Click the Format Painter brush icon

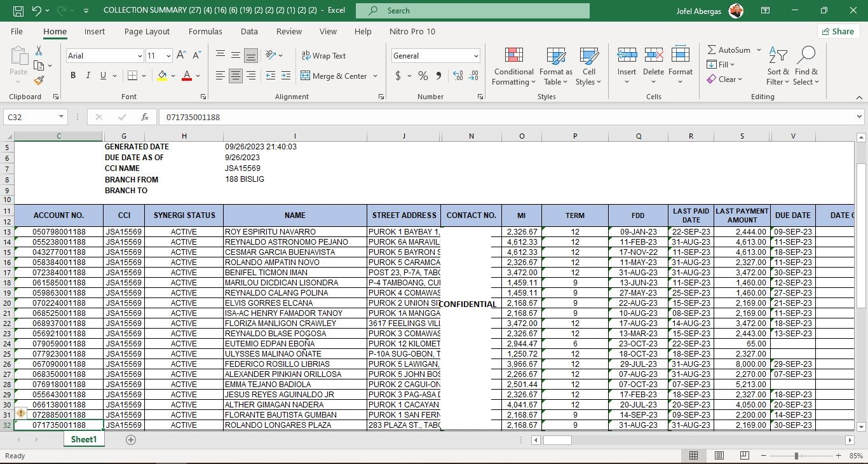click(x=39, y=81)
